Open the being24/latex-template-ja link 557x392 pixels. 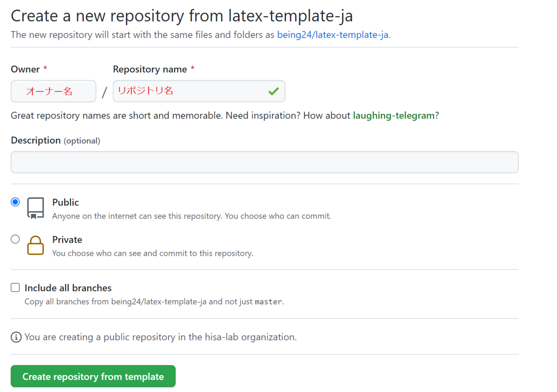click(x=333, y=35)
